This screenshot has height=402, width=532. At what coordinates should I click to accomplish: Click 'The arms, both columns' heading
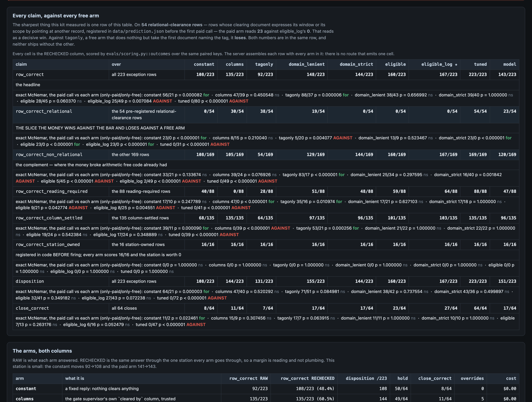[42, 351]
